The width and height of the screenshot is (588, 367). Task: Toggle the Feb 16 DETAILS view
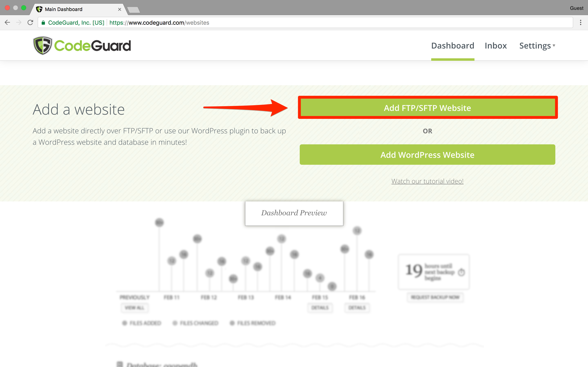357,308
